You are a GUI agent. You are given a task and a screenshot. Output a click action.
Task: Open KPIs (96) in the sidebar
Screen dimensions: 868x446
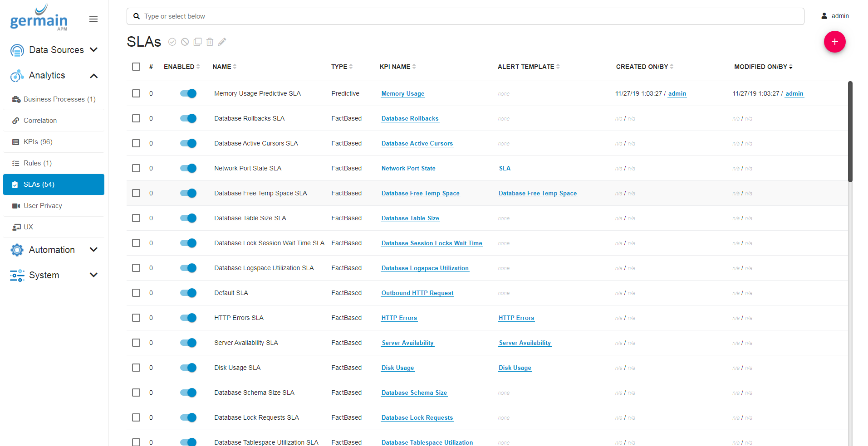click(38, 142)
